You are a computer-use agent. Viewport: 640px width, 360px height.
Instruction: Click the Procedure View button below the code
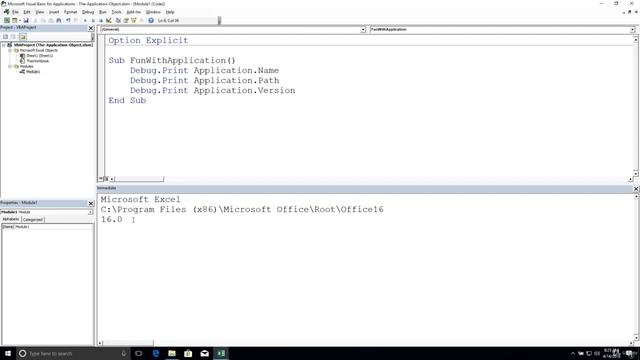(x=100, y=179)
